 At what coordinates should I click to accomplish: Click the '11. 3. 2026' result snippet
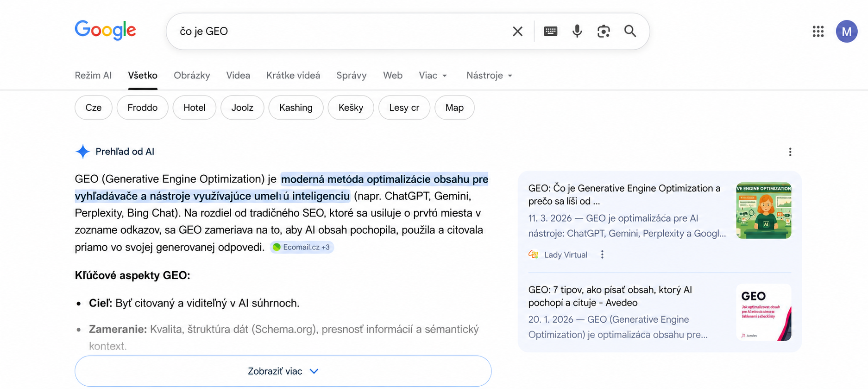point(627,226)
